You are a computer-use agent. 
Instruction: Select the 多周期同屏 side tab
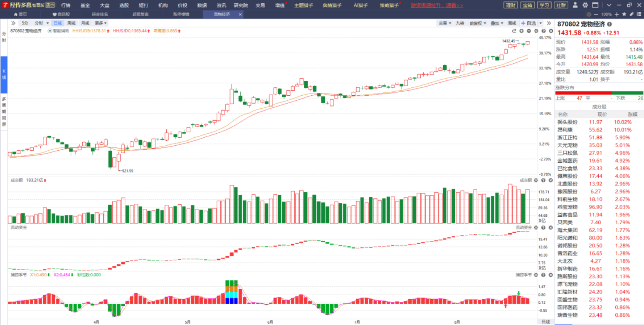(x=4, y=112)
